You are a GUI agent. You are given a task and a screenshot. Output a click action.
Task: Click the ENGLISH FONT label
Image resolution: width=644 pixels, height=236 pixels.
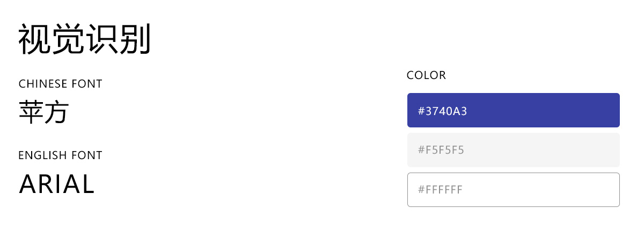click(x=60, y=155)
